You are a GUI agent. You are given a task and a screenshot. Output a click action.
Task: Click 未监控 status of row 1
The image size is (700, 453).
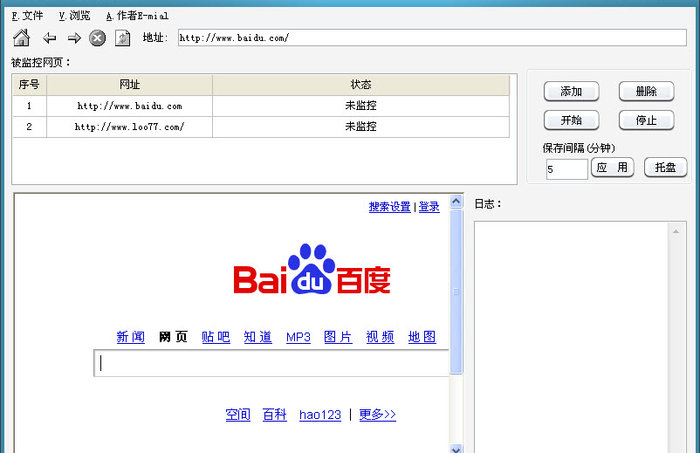pos(361,106)
